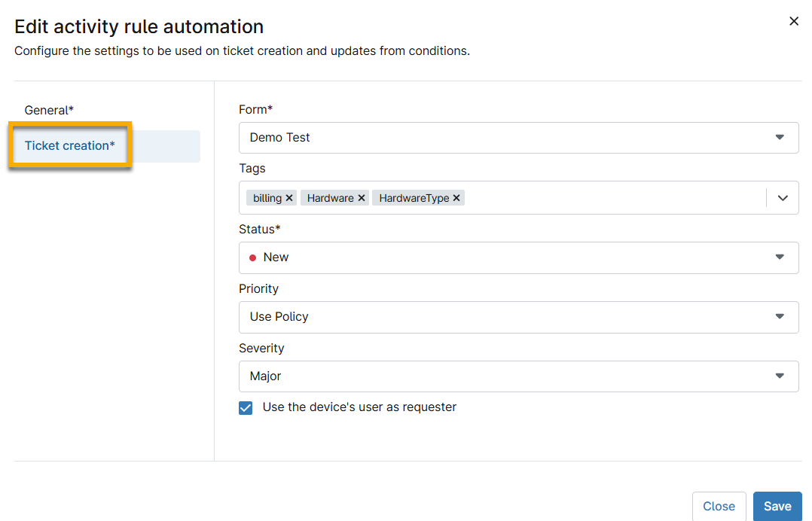Open the Form dropdown showing Demo Test

coord(780,138)
